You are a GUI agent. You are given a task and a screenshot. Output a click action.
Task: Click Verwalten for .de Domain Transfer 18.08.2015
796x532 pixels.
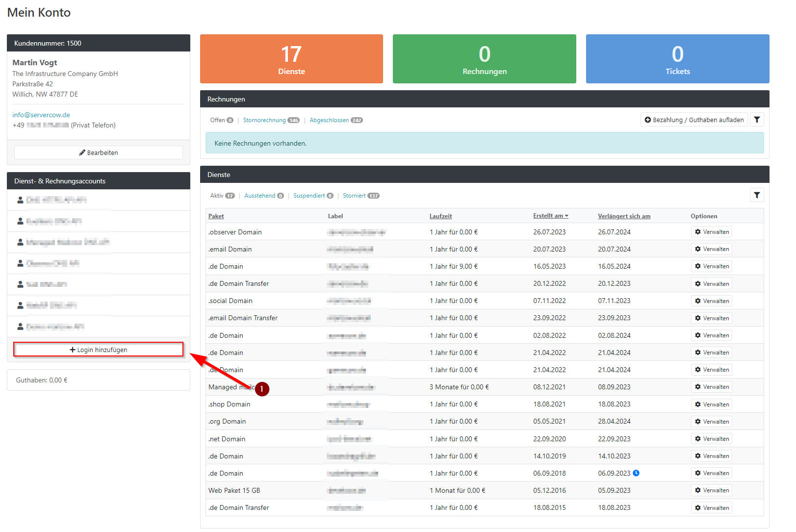(x=712, y=508)
